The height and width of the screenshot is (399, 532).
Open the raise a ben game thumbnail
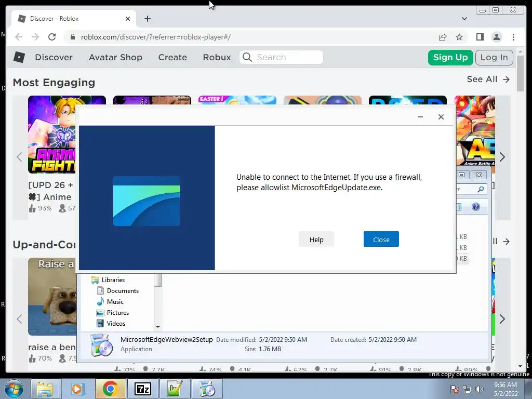coord(52,297)
